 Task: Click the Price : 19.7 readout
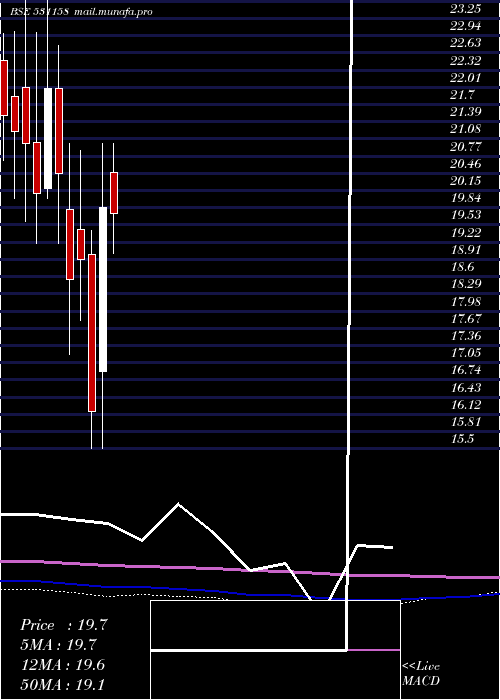pyautogui.click(x=64, y=625)
